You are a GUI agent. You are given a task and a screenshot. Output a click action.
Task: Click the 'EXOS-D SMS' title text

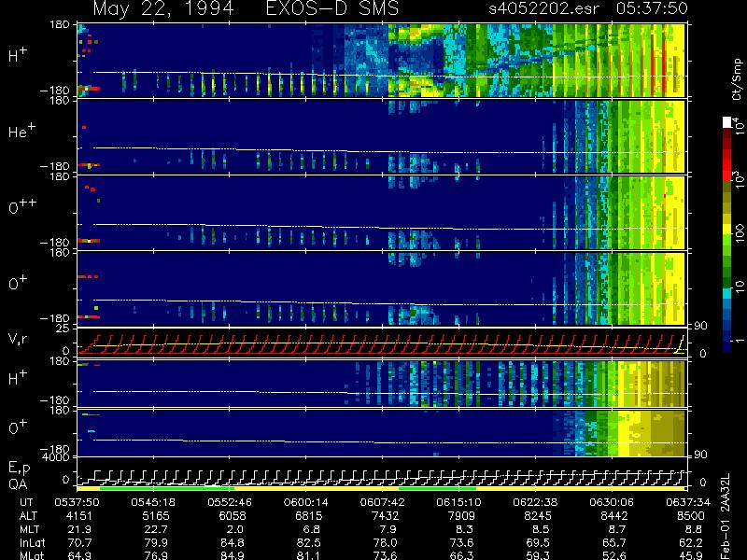point(332,8)
